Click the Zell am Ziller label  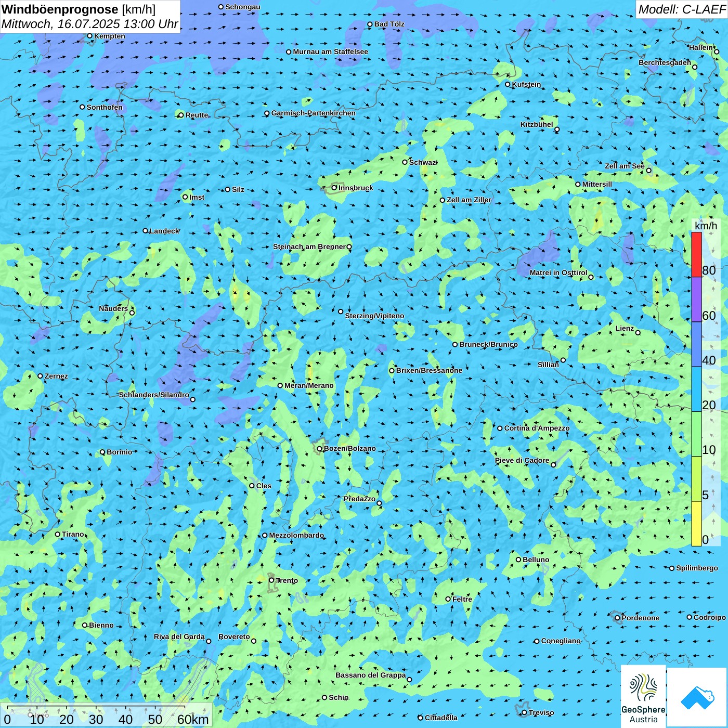pos(469,200)
